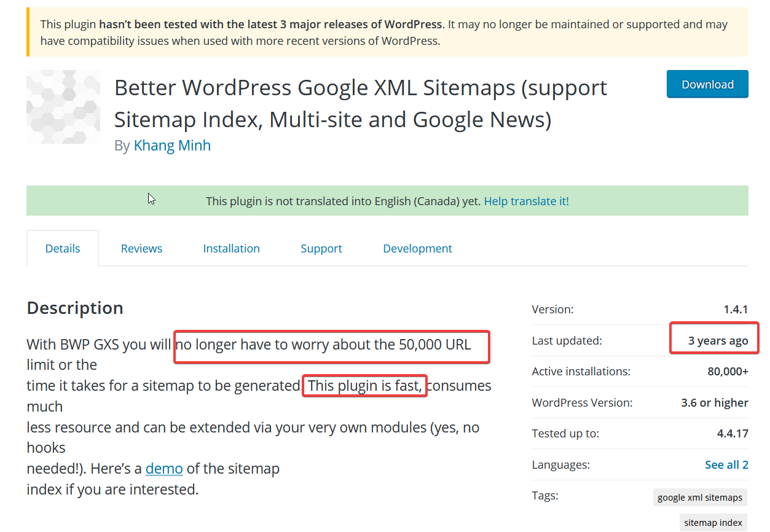Click the 'Help translate it!' link
The height and width of the screenshot is (532, 770).
pos(527,201)
